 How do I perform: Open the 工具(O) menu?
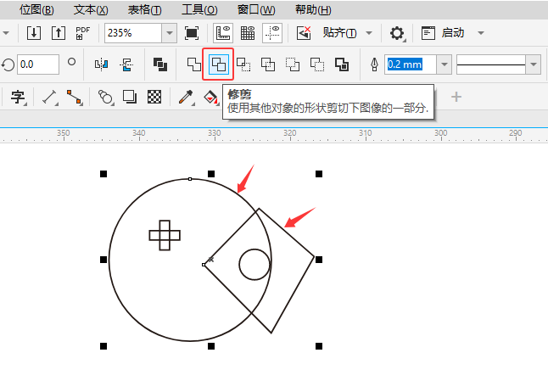tap(199, 9)
